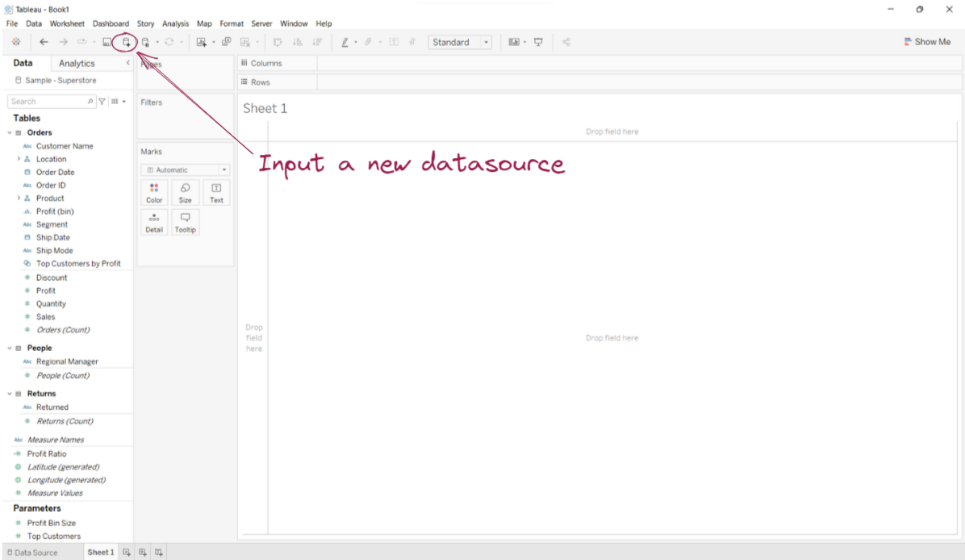Click the filter icon beside the search box

102,102
